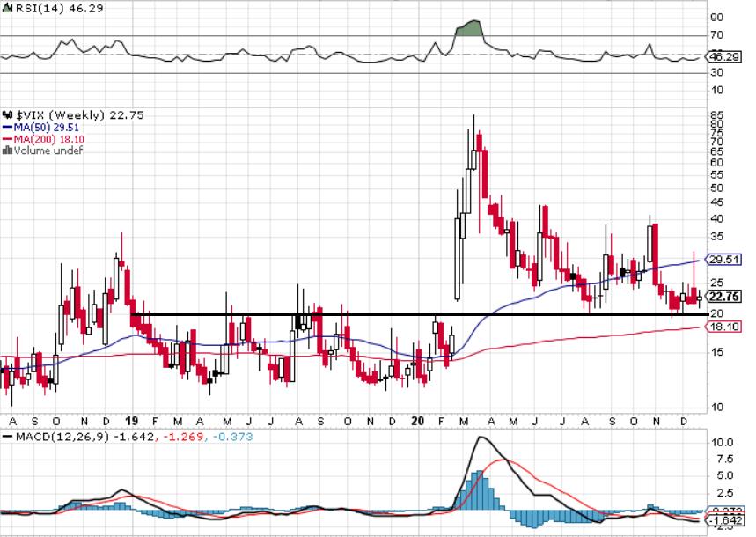This screenshot has width=756, height=537.
Task: Click the 22.75 last price tag
Action: [x=723, y=297]
